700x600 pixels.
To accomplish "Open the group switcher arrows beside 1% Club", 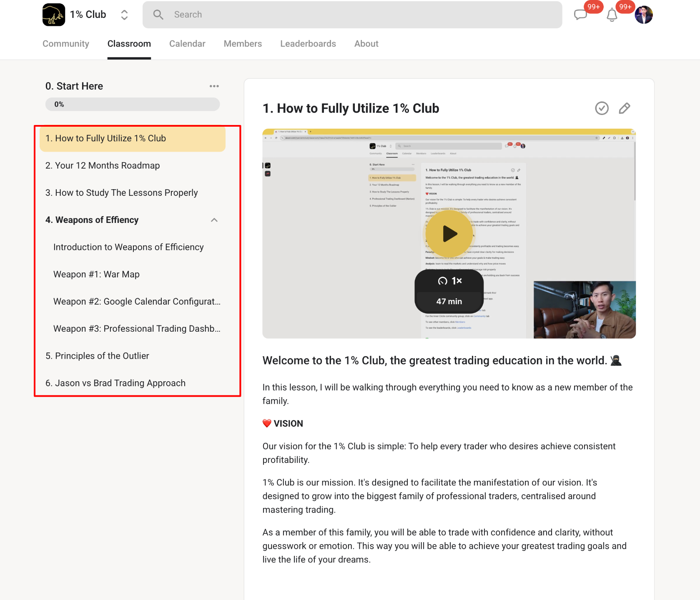I will (x=124, y=15).
